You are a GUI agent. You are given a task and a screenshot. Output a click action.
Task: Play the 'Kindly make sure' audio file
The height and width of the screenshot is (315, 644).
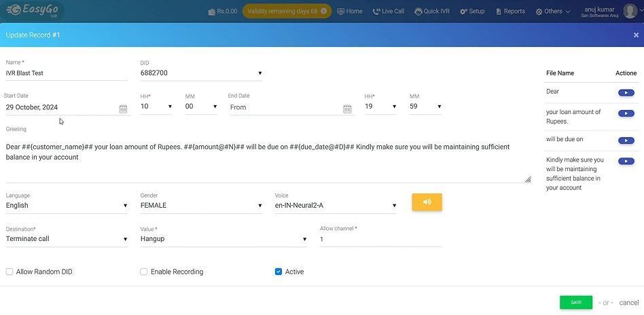(626, 161)
